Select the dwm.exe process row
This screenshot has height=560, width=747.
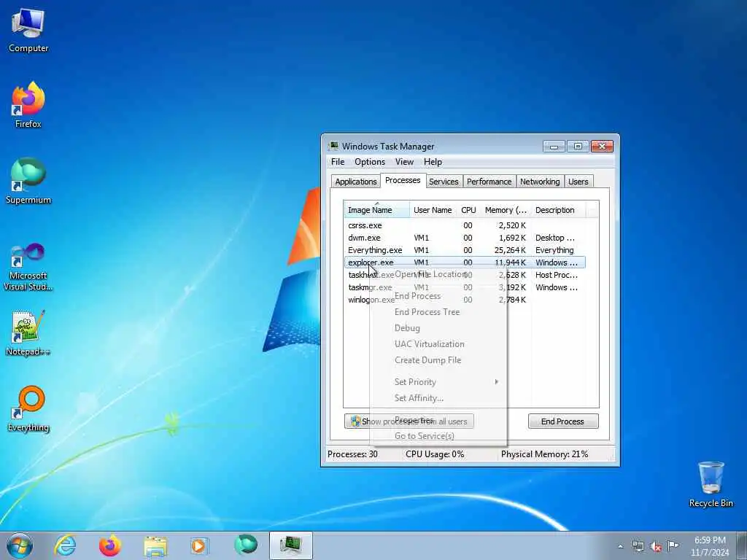point(465,238)
